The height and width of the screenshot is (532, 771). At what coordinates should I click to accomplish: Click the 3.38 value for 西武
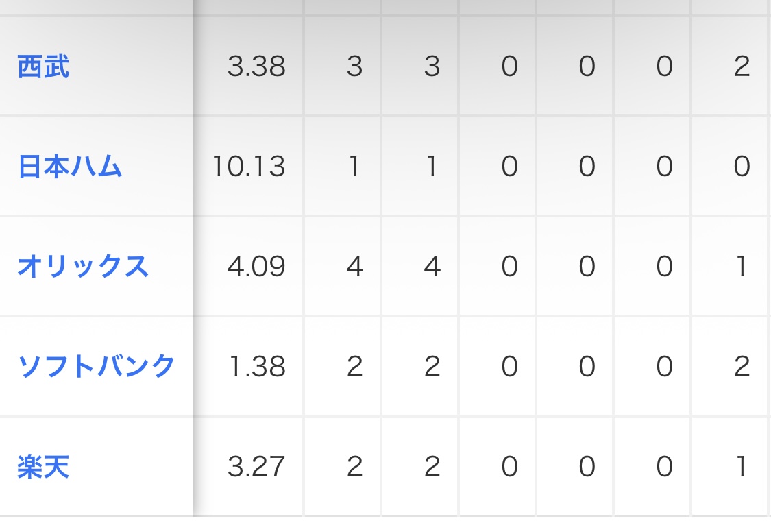tap(256, 67)
